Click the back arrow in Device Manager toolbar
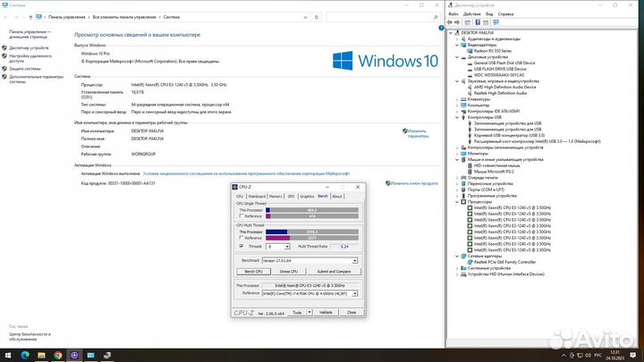The width and height of the screenshot is (644, 362). tap(450, 22)
